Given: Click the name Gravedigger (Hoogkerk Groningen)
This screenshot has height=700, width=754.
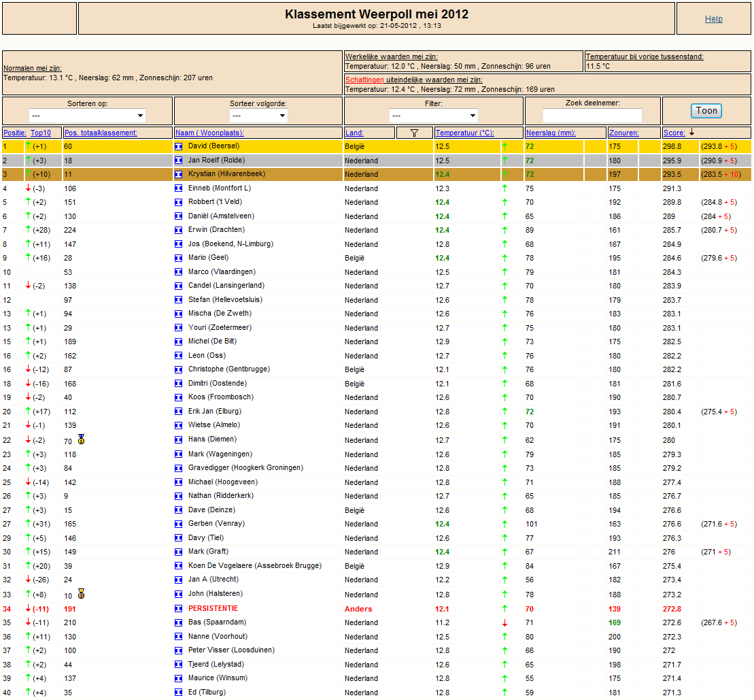Looking at the screenshot, I should tap(245, 467).
